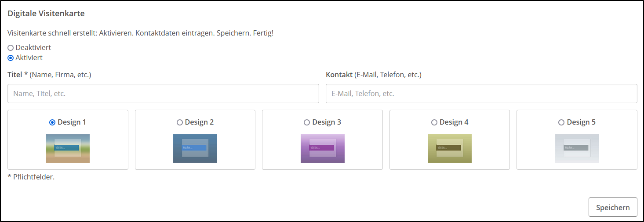Click the Design 3 text label
The height and width of the screenshot is (222, 644).
click(x=327, y=122)
